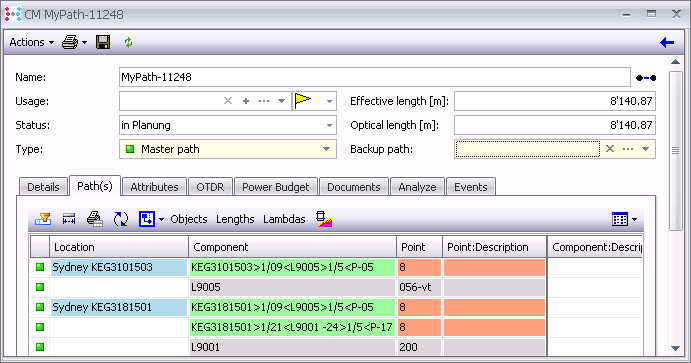Expand the path direction dropdown arrow

pos(161,219)
